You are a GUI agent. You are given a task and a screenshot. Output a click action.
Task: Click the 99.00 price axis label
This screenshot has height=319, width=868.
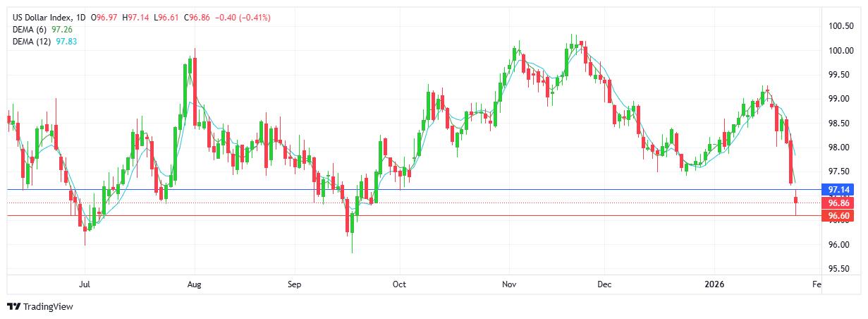[x=838, y=99]
